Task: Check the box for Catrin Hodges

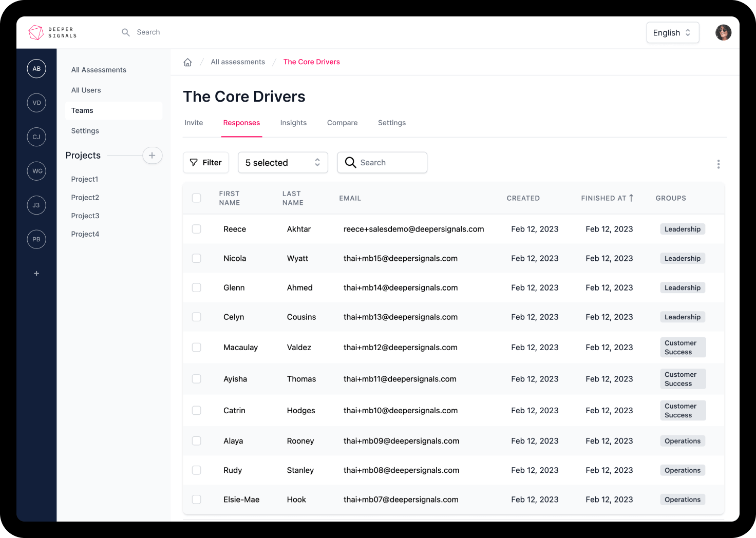Action: 196,410
